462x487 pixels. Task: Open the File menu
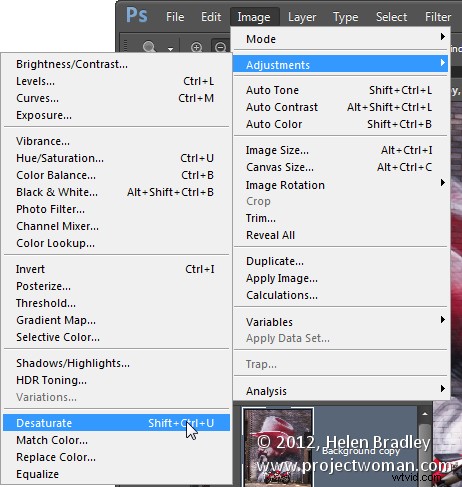[x=175, y=17]
